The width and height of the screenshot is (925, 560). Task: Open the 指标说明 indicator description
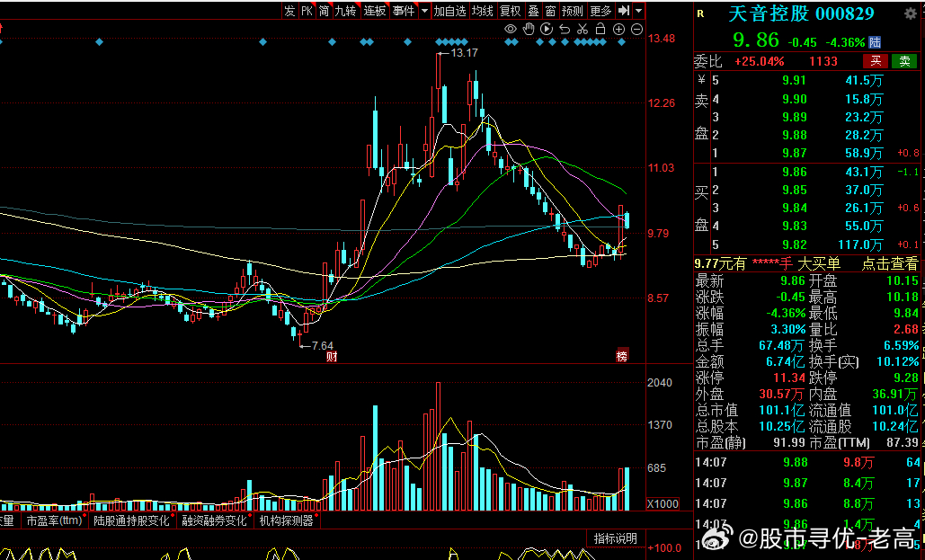616,538
